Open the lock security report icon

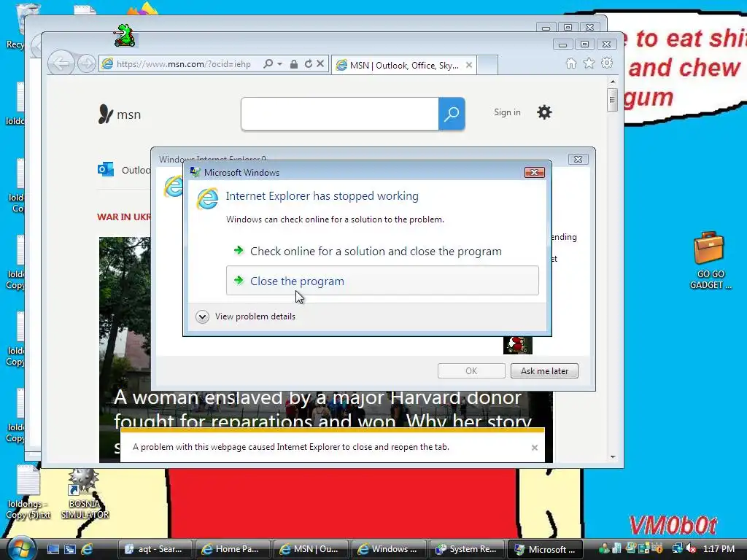[294, 64]
